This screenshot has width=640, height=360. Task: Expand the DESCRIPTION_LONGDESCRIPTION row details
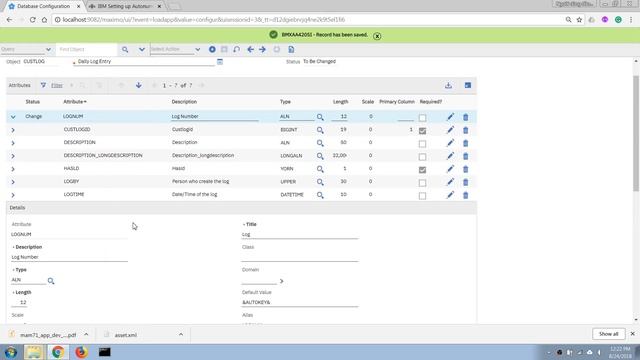coord(13,156)
